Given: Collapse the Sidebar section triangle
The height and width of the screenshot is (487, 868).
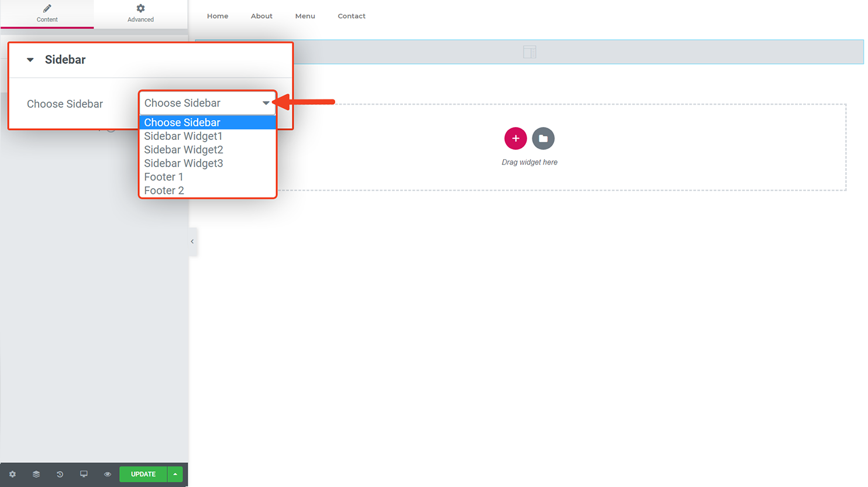Looking at the screenshot, I should click(x=30, y=60).
